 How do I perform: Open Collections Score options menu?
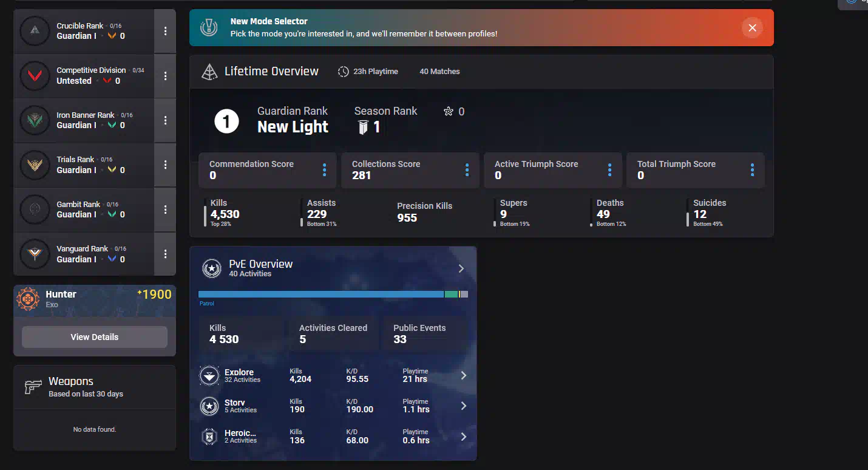(467, 170)
